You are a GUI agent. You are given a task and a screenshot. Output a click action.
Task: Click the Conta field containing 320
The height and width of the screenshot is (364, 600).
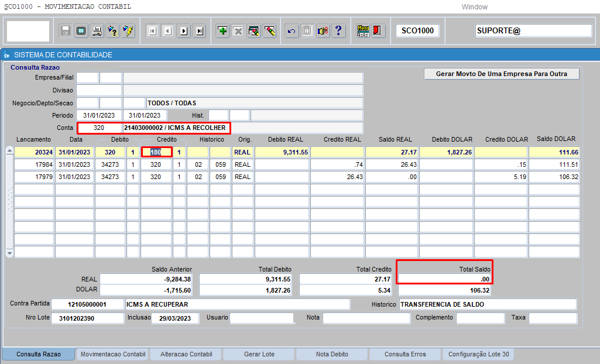tap(100, 128)
